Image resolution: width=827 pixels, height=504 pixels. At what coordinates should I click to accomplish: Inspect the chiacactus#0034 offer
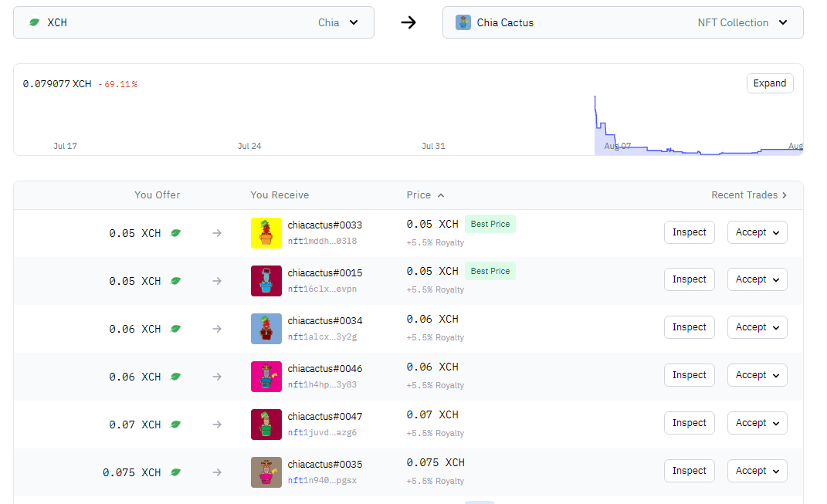click(690, 327)
